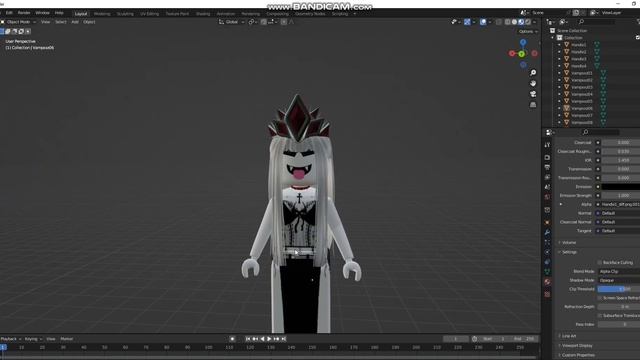Image resolution: width=640 pixels, height=360 pixels.
Task: Open the Object properties tab icon
Action: pos(547,222)
